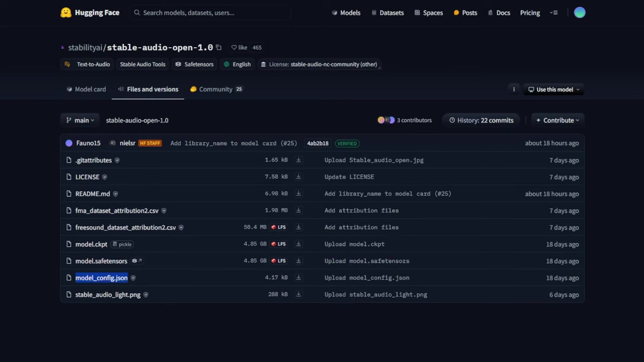Click the security scan icon next to README.md

point(115,194)
